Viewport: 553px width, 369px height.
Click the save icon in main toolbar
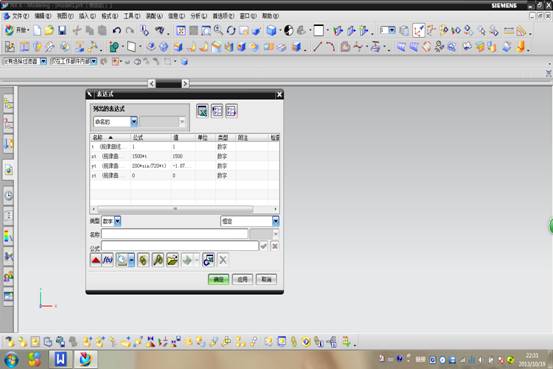[x=62, y=31]
